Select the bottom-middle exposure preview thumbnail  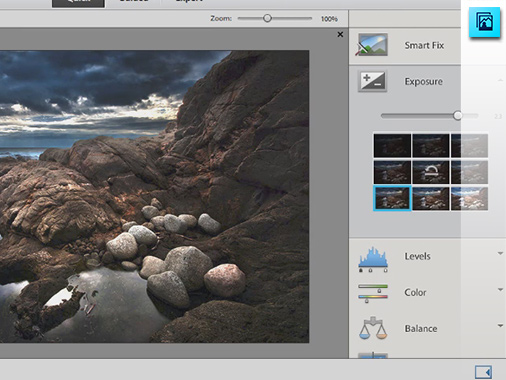(431, 198)
